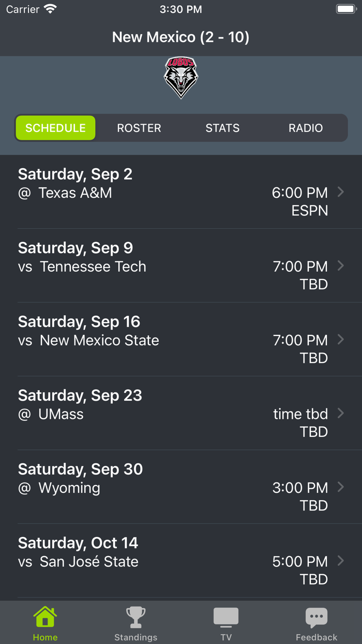Expand the Wyoming game details arrow

[341, 487]
